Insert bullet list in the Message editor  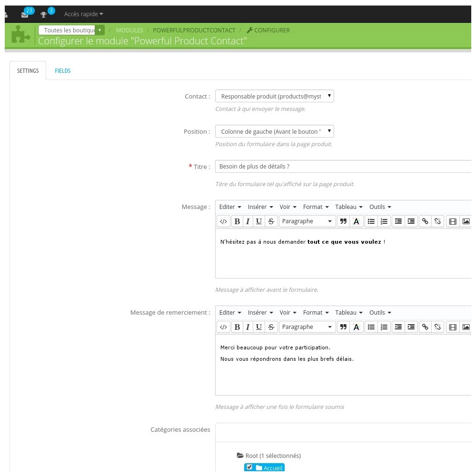click(x=371, y=221)
